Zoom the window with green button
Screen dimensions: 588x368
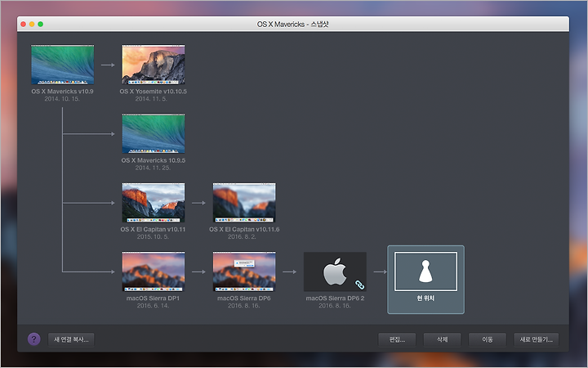pyautogui.click(x=41, y=24)
